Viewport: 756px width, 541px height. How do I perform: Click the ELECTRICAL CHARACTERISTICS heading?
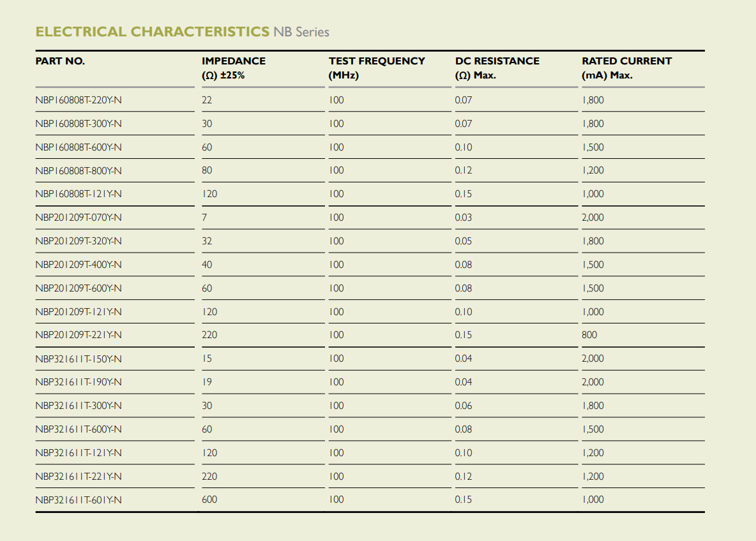[x=153, y=32]
